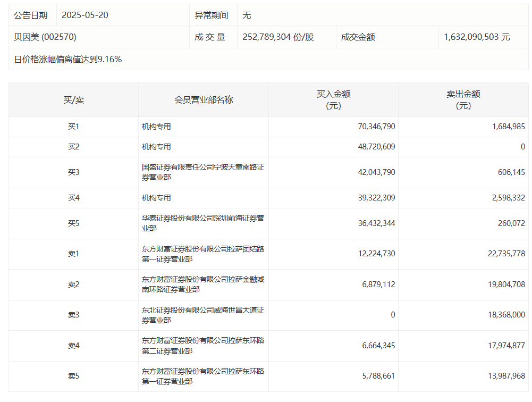Select the 买5 row label

74,223
